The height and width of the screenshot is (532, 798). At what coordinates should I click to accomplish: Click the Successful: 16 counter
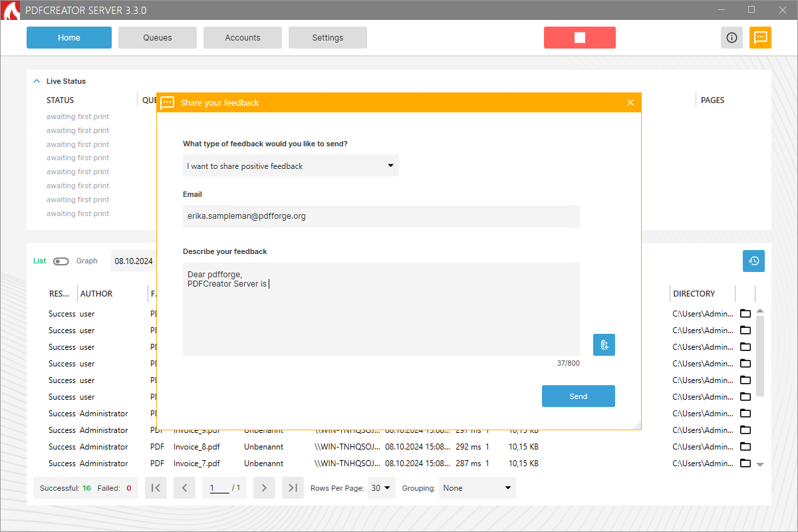[x=65, y=488]
